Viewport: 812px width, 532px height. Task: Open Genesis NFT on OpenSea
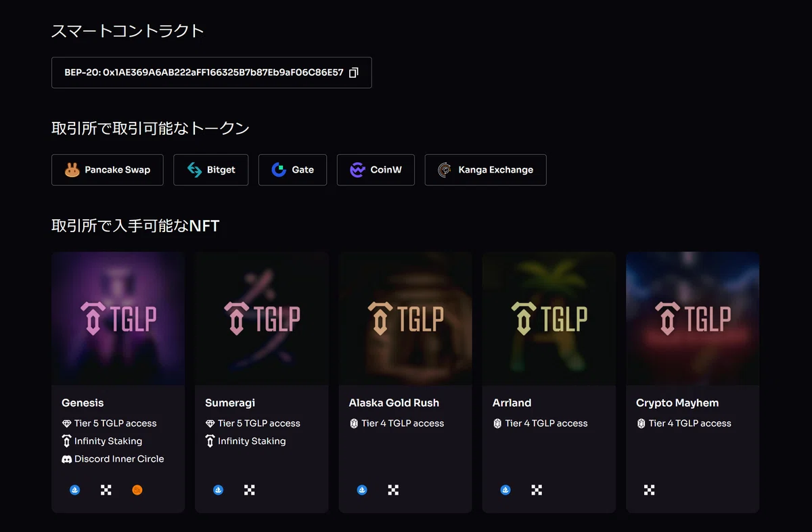coord(75,490)
